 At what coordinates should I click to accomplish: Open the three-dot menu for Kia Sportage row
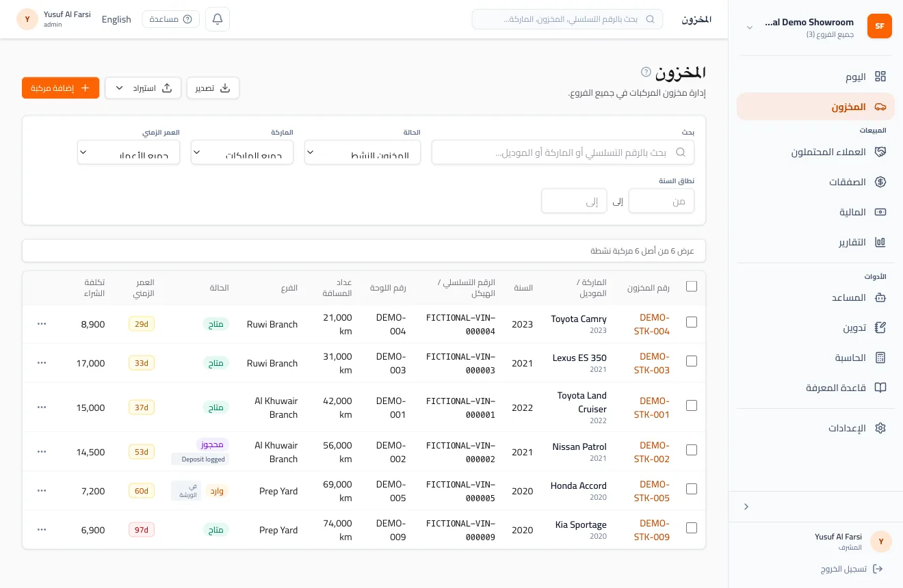pyautogui.click(x=42, y=529)
